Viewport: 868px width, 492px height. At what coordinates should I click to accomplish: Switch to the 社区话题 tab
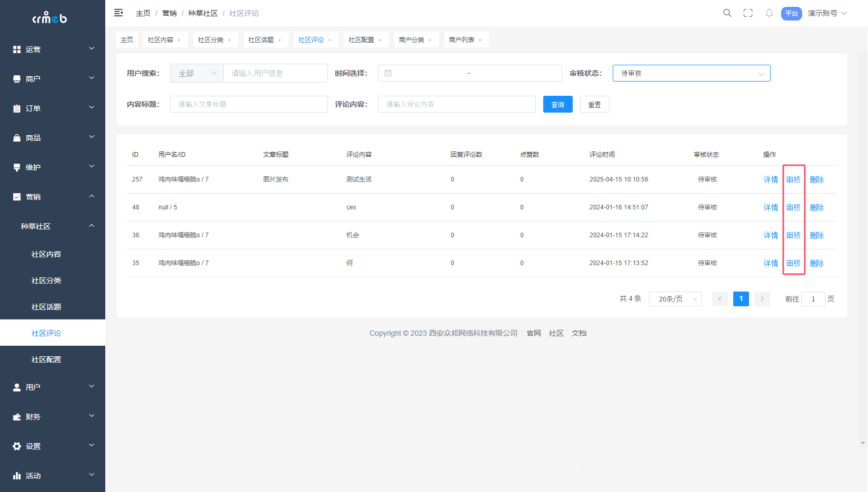261,40
